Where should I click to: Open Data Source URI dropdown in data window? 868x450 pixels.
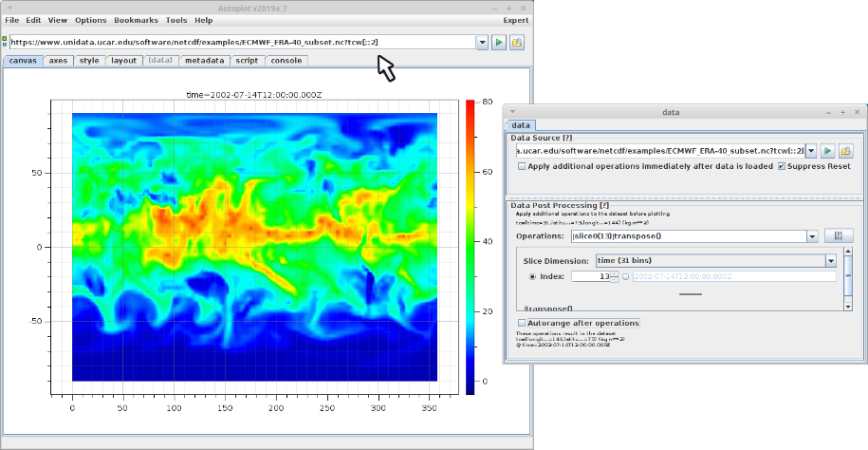811,150
